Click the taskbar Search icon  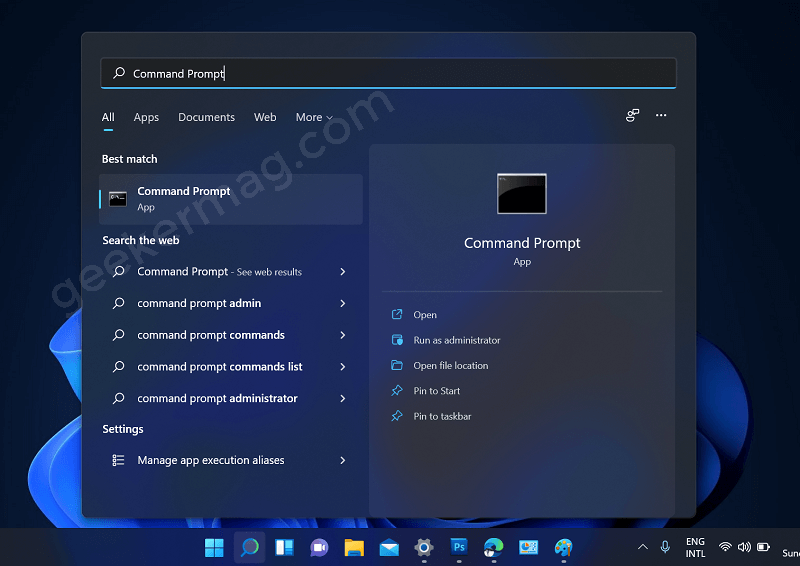tap(249, 548)
